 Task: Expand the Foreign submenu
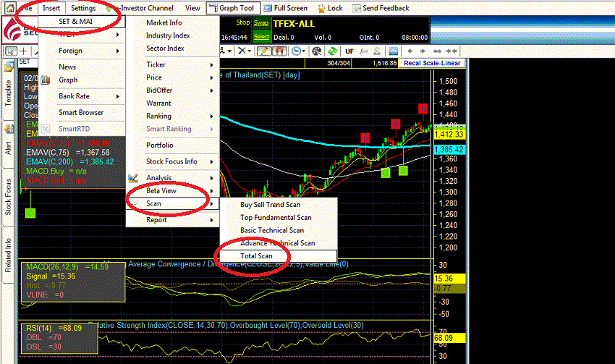[x=82, y=51]
